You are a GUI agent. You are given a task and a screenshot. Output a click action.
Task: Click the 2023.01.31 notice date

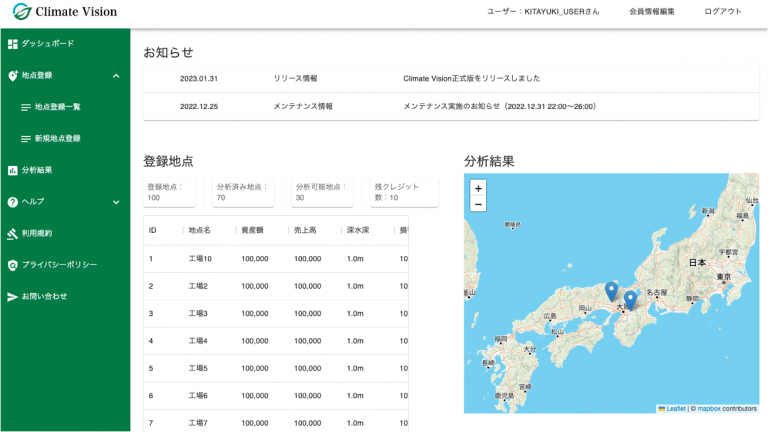tap(199, 78)
